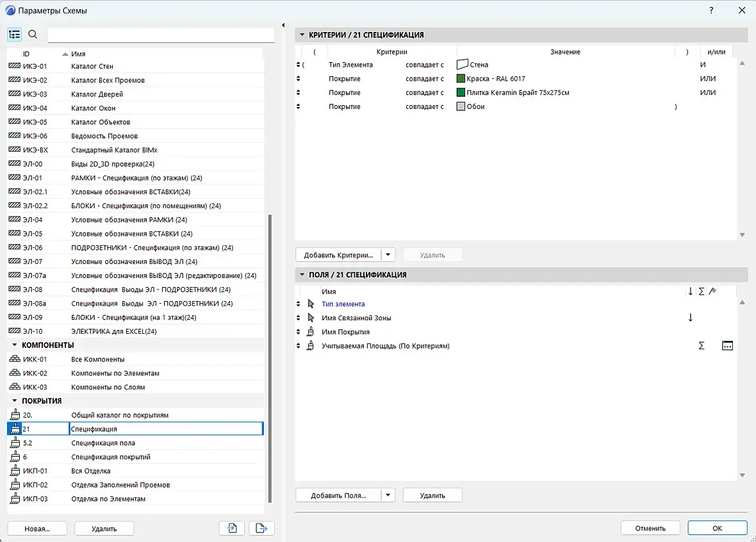Click the Отменить button
Screen dimensions: 756x542
pos(650,528)
